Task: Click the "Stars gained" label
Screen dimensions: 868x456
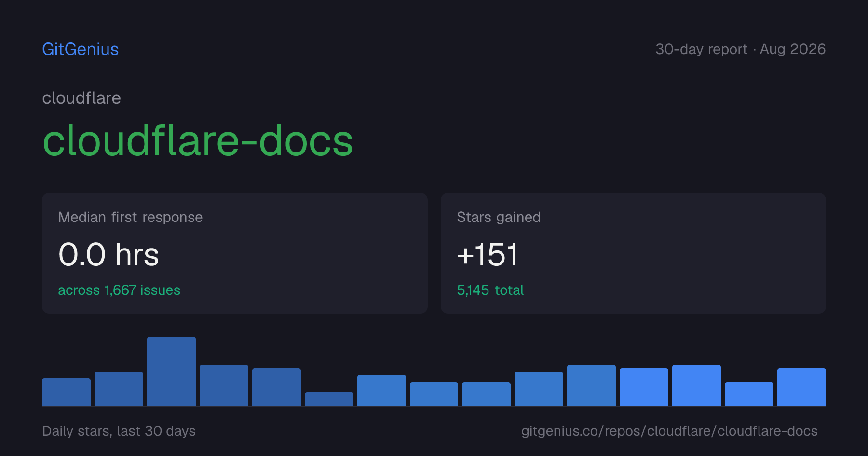Action: [x=499, y=217]
